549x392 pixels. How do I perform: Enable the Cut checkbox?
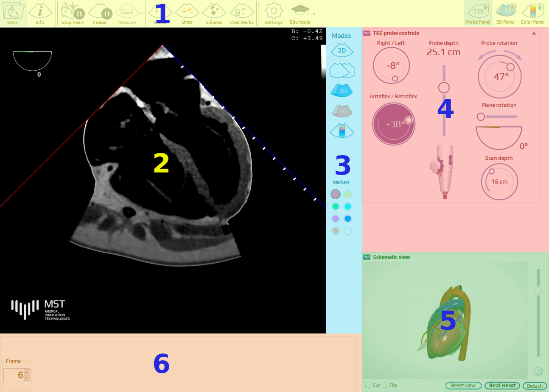tap(368, 385)
